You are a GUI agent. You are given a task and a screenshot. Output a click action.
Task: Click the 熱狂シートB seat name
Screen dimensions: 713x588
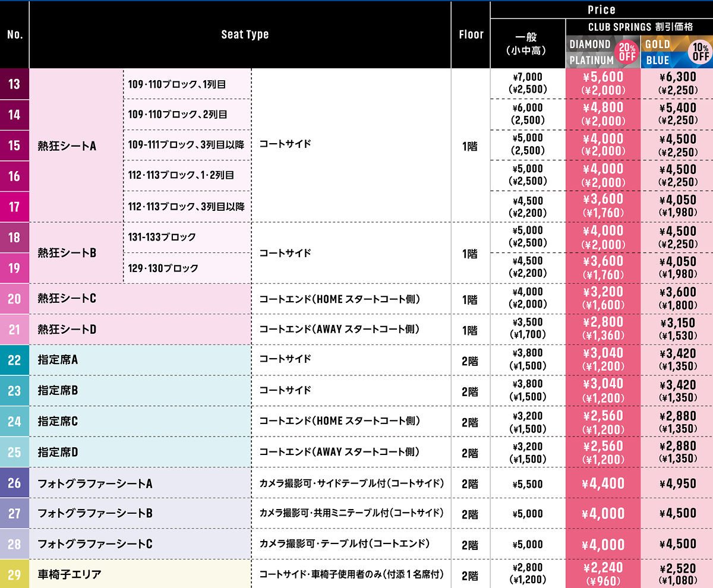pyautogui.click(x=67, y=253)
